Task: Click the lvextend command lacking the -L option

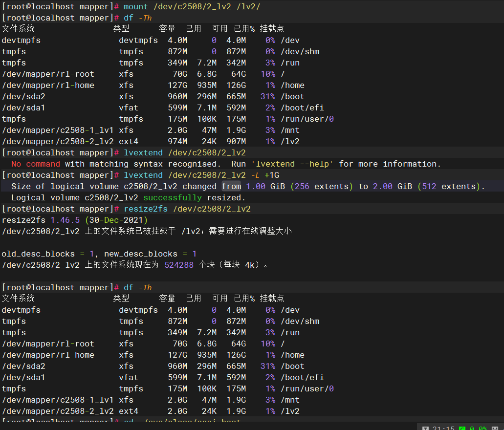Action: (x=185, y=152)
